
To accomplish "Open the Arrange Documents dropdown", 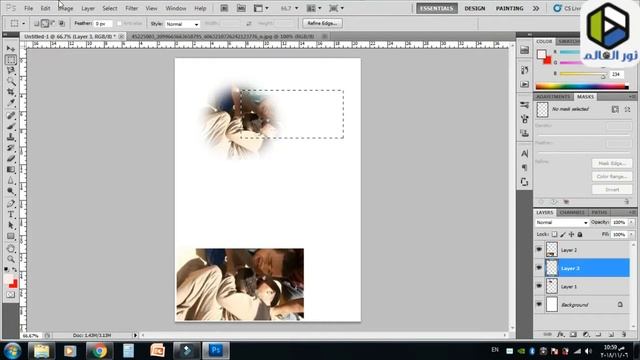I will pyautogui.click(x=314, y=8).
